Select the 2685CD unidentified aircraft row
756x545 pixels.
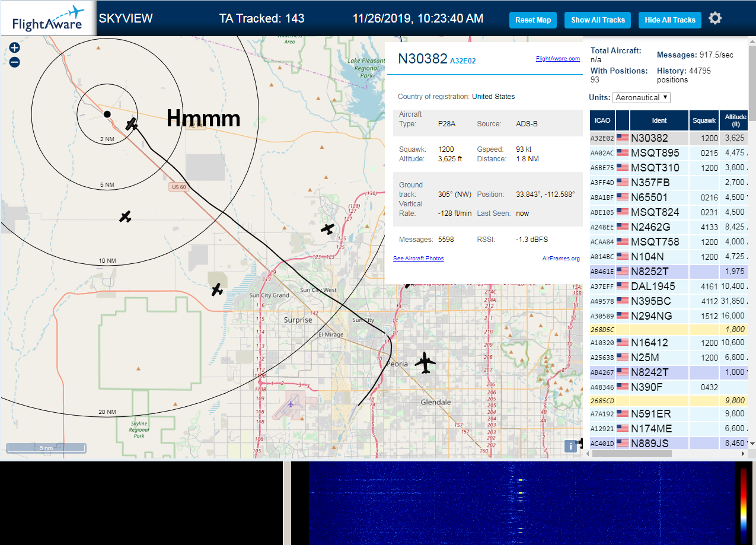pyautogui.click(x=669, y=401)
